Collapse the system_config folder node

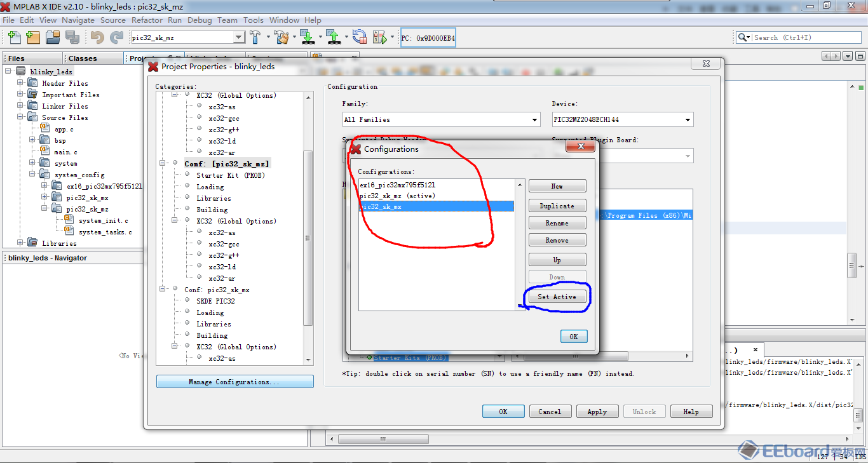point(32,175)
